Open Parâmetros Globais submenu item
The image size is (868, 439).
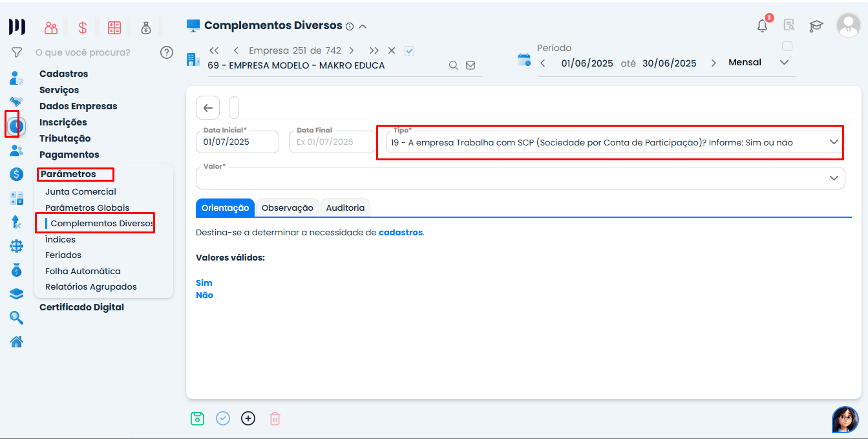pos(87,208)
